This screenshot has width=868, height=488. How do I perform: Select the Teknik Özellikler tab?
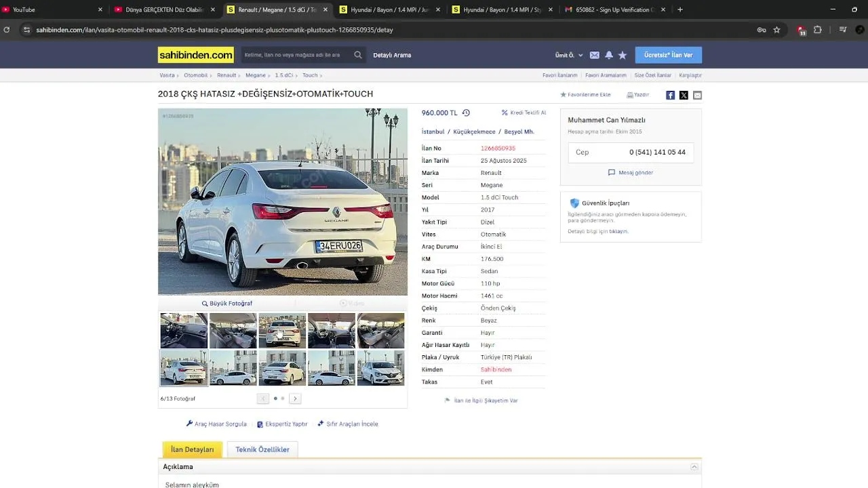point(262,449)
